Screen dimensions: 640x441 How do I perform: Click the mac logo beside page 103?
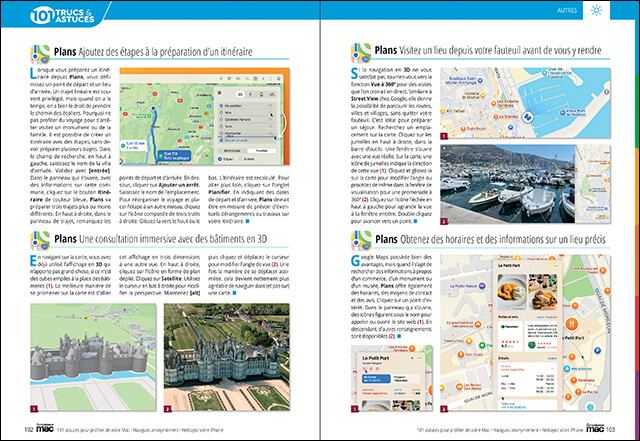[595, 428]
